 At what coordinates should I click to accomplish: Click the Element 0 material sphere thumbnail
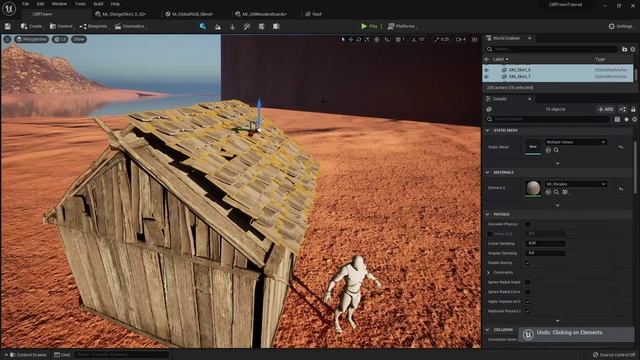pyautogui.click(x=533, y=188)
